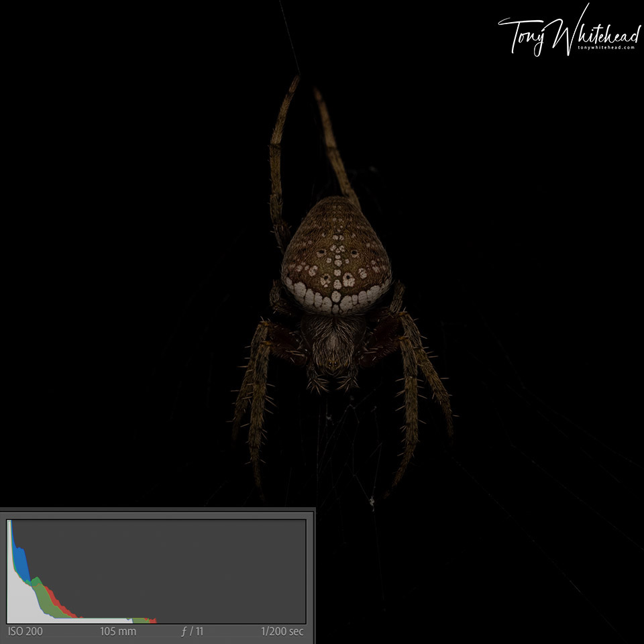Click the 105 mm focal length value
Screen dimensions: 644x644
point(118,631)
